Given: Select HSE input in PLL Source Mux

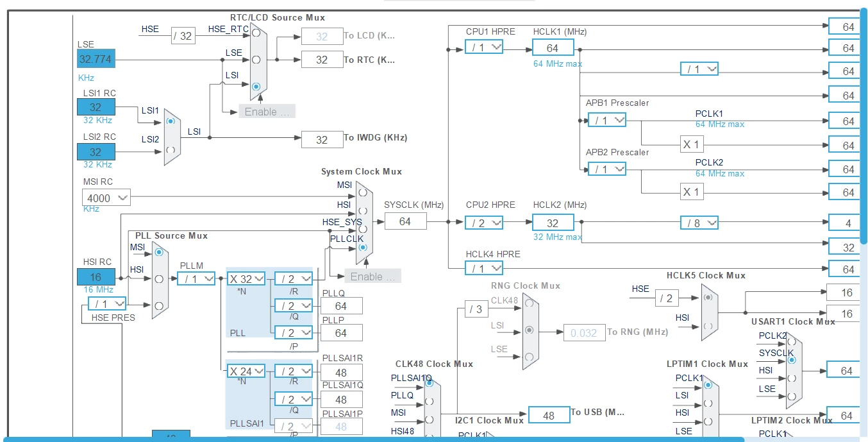Looking at the screenshot, I should [158, 305].
